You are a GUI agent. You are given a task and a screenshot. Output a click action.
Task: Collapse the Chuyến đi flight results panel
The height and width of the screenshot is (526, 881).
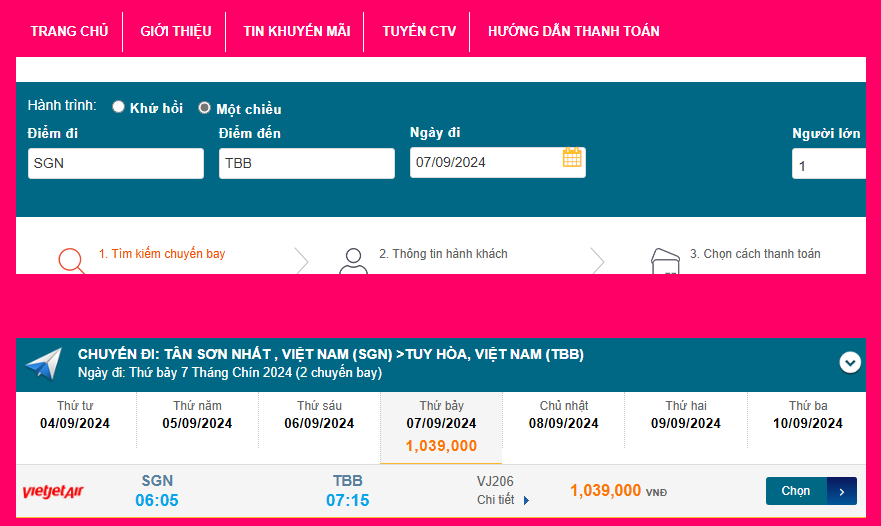click(850, 362)
